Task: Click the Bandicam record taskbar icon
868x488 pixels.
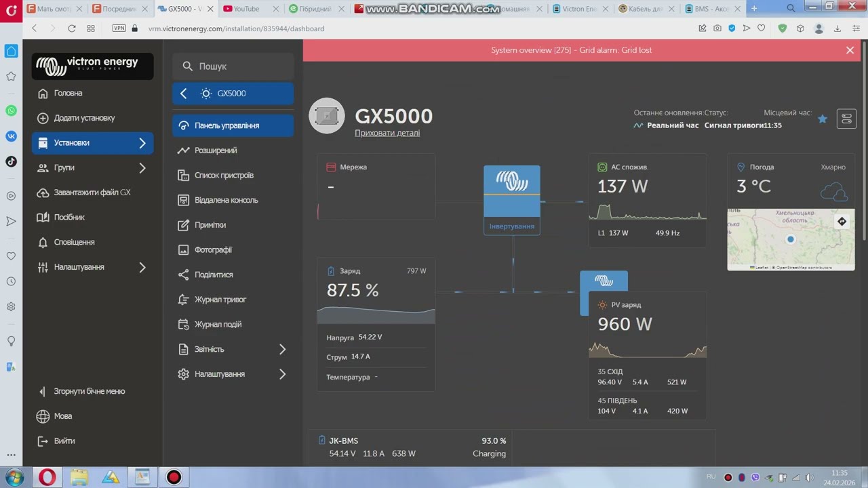Action: click(174, 477)
